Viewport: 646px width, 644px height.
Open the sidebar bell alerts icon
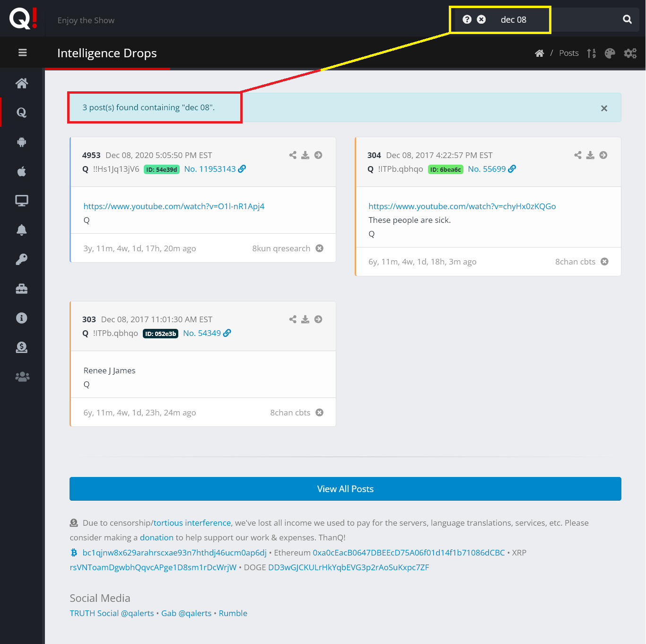[x=22, y=230]
